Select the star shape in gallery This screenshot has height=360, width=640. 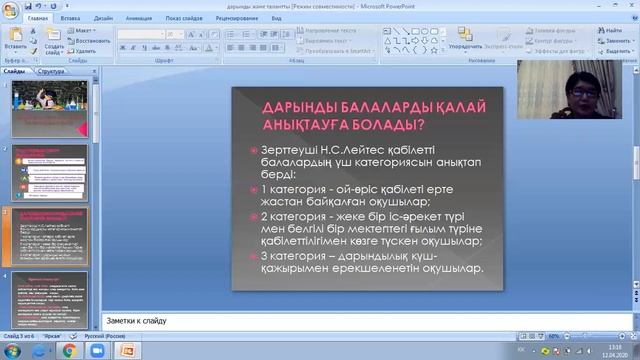tap(434, 51)
